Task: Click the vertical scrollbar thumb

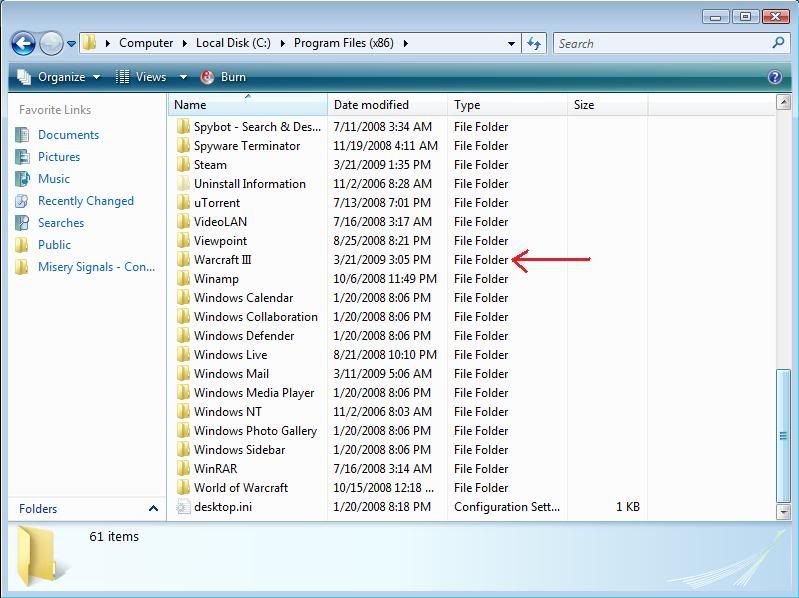Action: point(783,436)
